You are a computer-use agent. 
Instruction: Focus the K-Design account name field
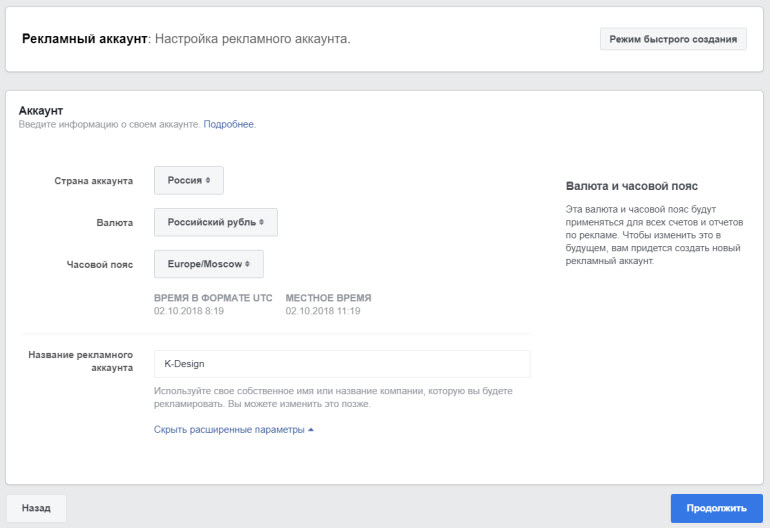tap(341, 364)
